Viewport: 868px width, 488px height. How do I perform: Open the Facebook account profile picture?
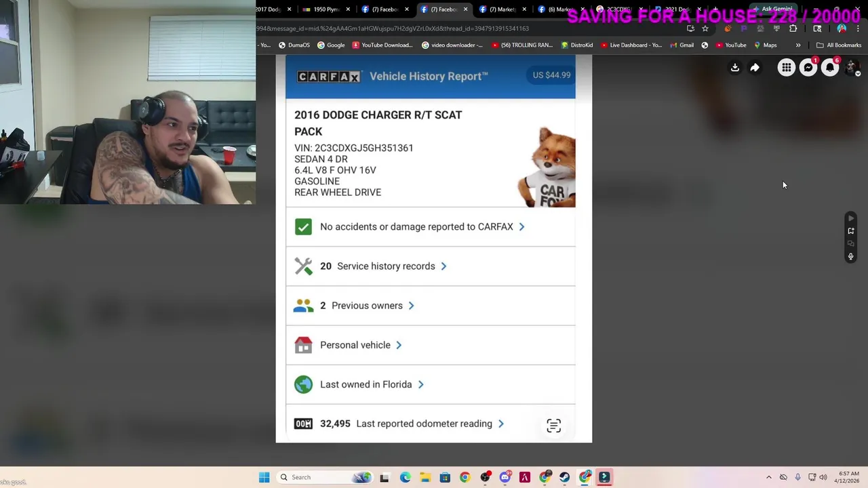(852, 68)
